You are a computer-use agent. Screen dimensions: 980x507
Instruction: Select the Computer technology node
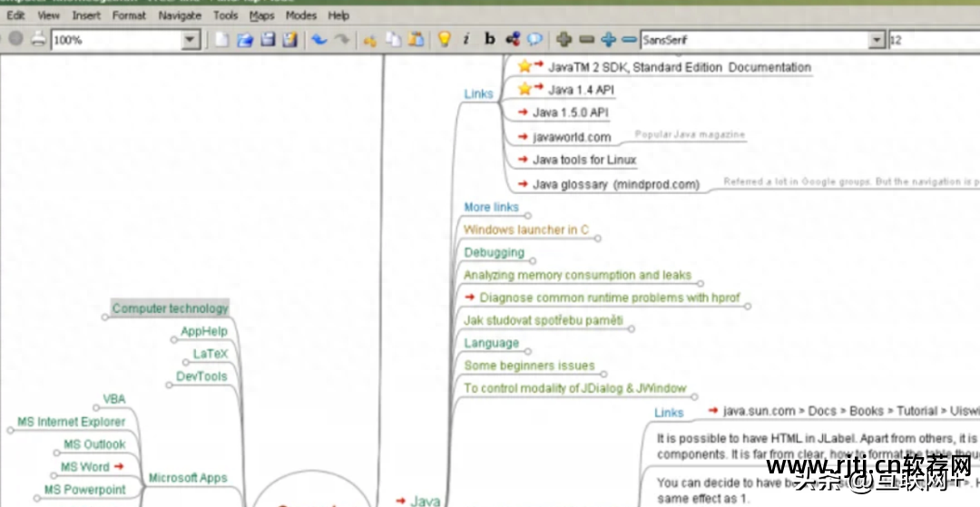tap(170, 307)
